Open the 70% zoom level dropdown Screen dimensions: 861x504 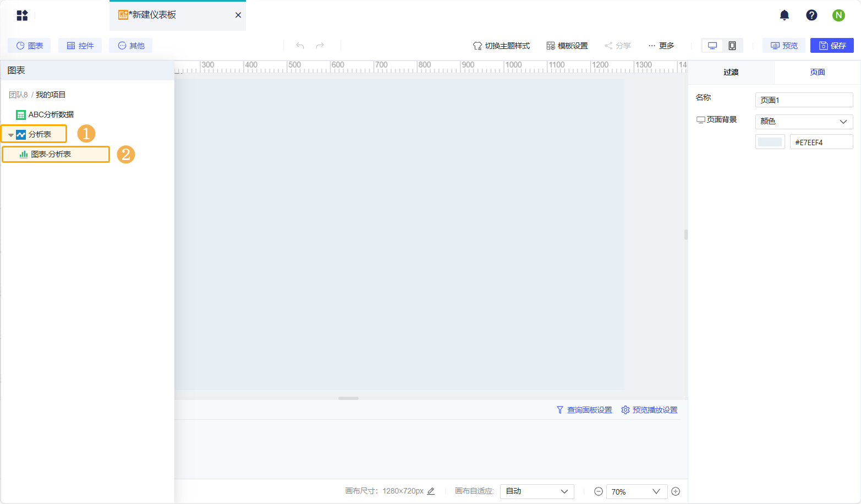[636, 491]
